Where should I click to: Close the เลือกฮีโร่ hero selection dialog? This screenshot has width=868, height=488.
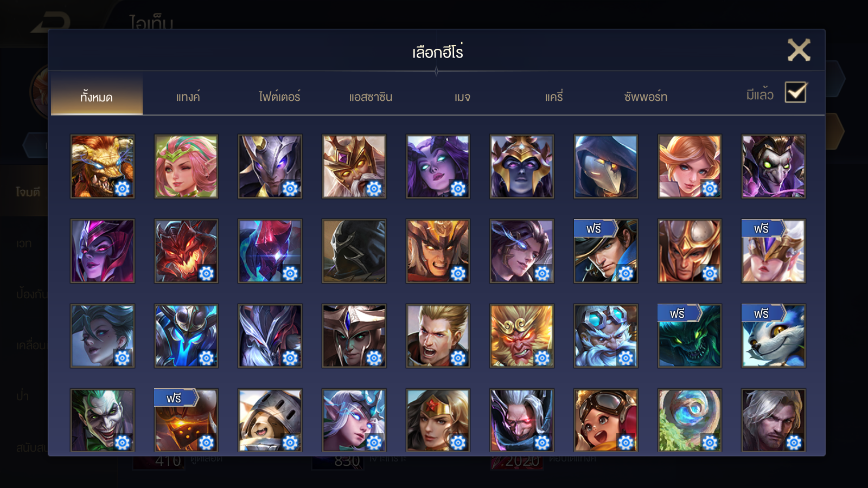tap(799, 50)
